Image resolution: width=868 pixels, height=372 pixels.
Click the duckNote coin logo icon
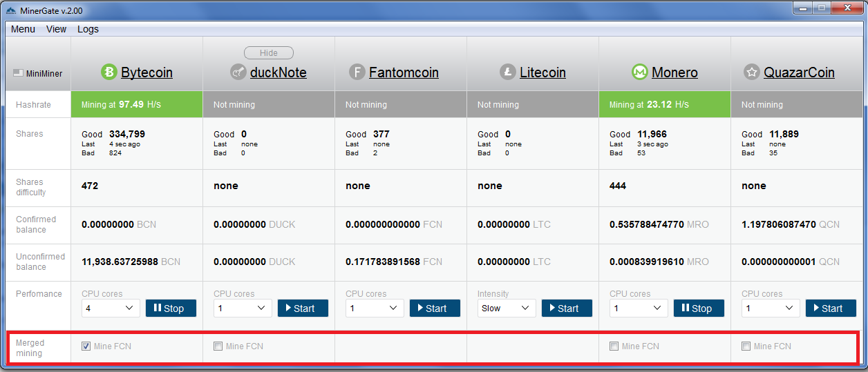(238, 72)
